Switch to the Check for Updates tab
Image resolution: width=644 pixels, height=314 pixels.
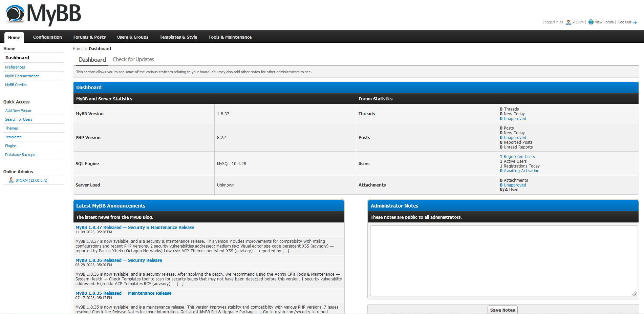tap(133, 60)
